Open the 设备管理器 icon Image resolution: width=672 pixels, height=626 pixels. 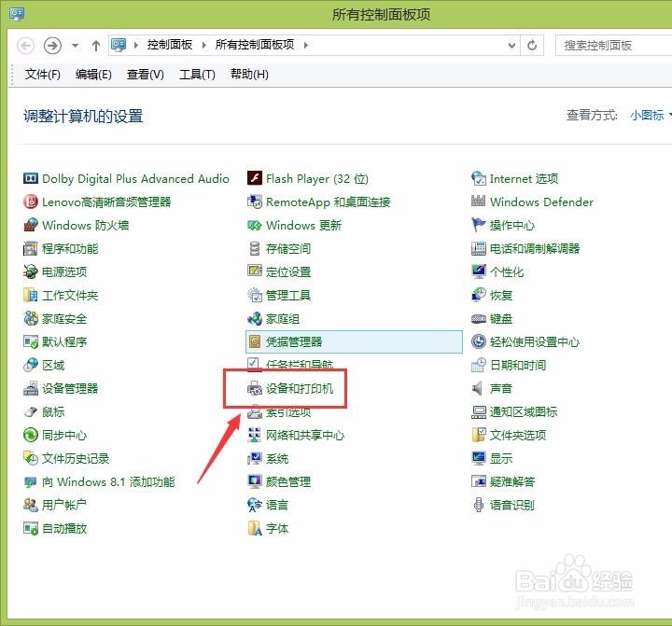click(31, 389)
